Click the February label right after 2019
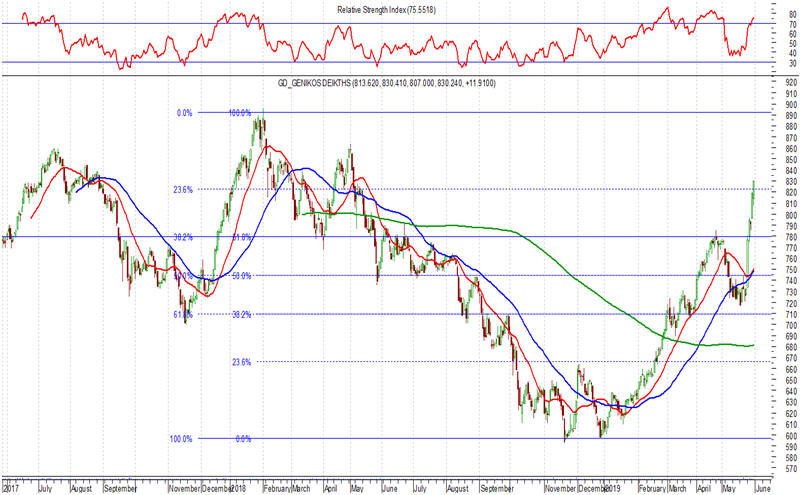 (652, 489)
